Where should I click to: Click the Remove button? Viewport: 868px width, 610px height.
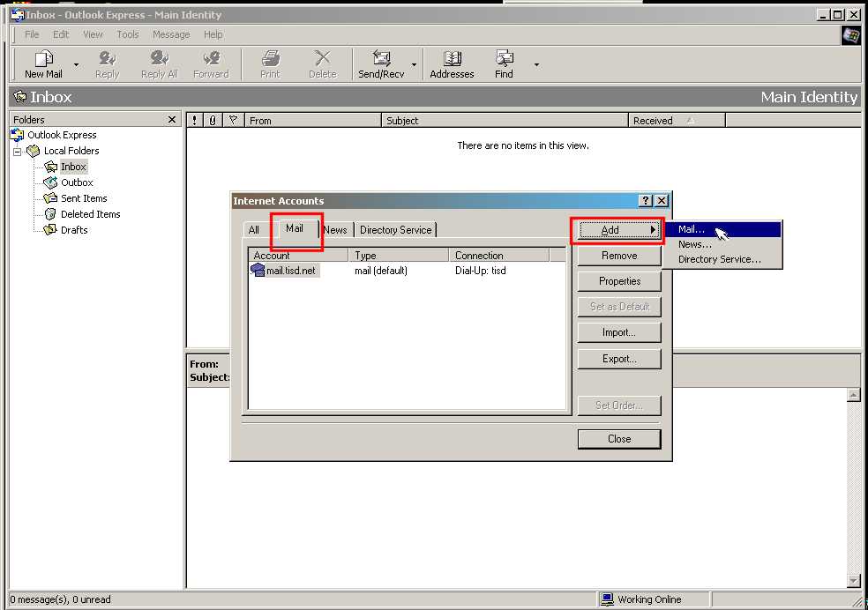[619, 256]
